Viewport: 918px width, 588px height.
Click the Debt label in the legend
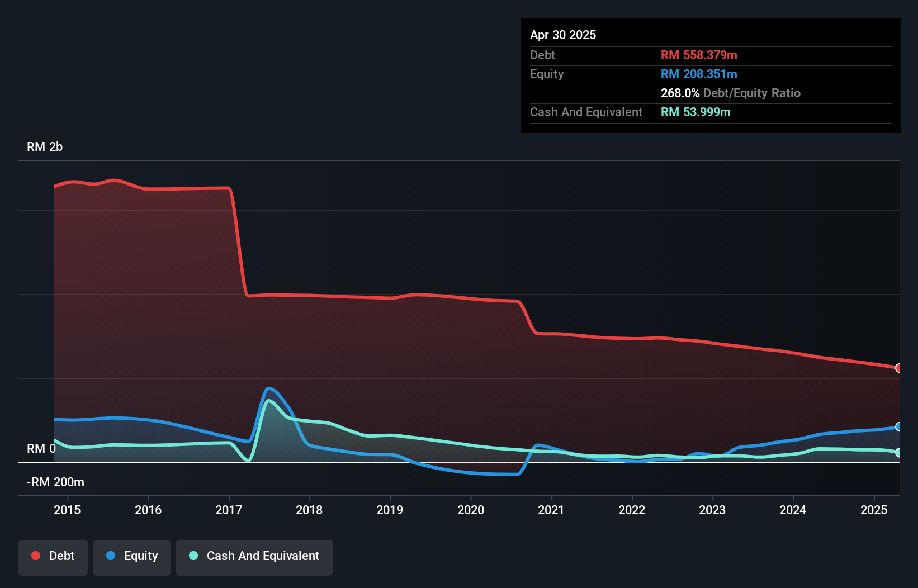coord(61,556)
